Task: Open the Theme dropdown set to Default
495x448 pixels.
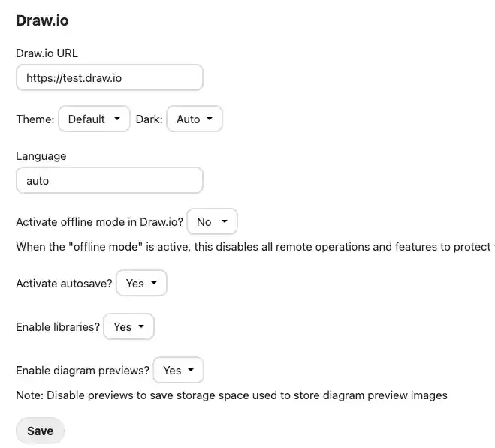Action: tap(94, 119)
